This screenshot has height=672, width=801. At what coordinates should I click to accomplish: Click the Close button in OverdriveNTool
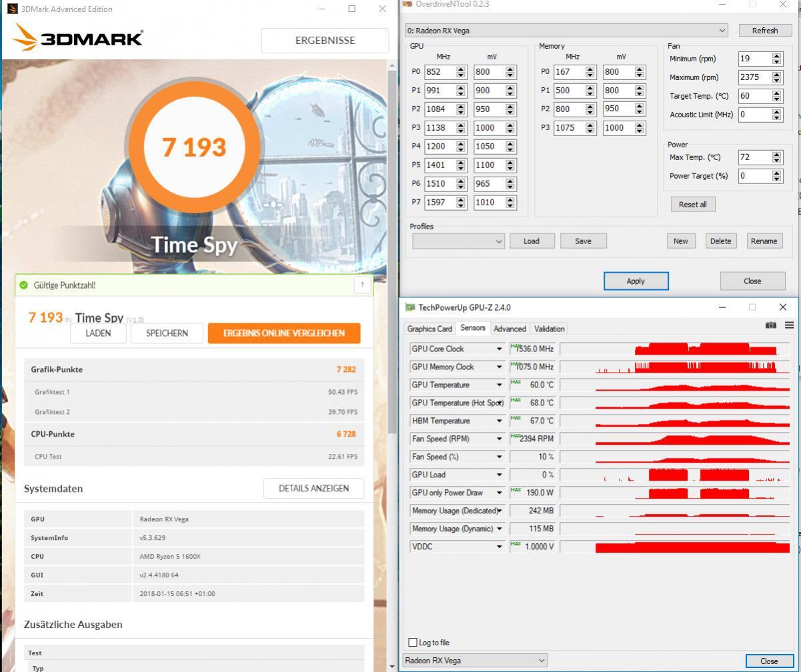752,281
